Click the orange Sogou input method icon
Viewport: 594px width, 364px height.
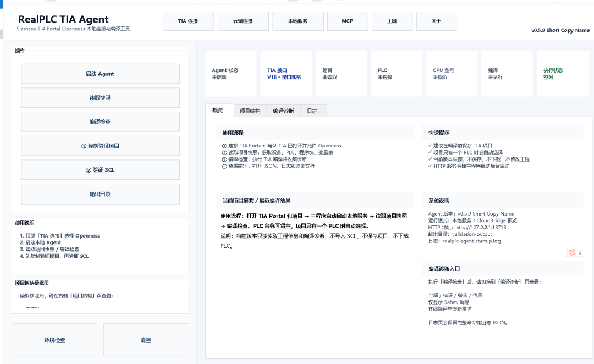tap(572, 252)
